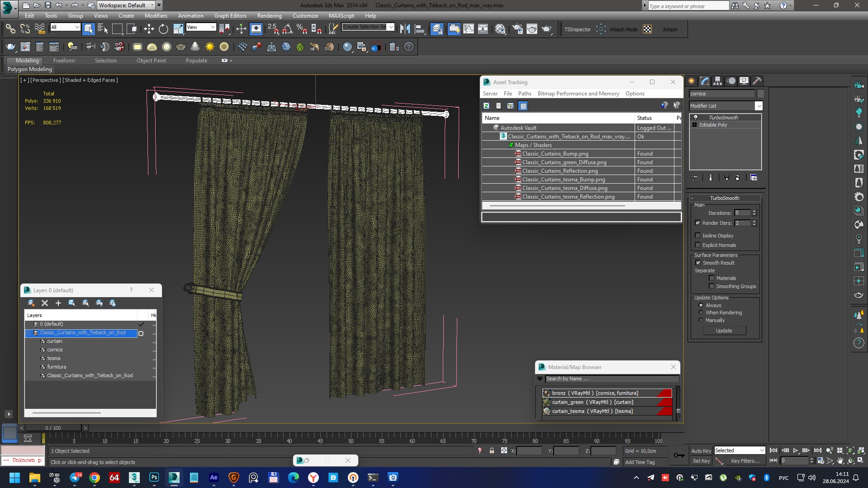Select the Select and Rotate tool

[x=163, y=29]
